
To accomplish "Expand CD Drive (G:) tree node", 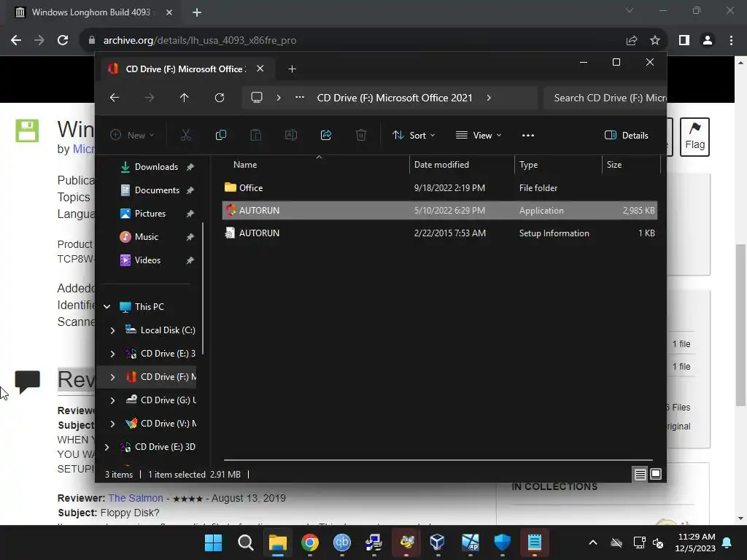I will (112, 400).
